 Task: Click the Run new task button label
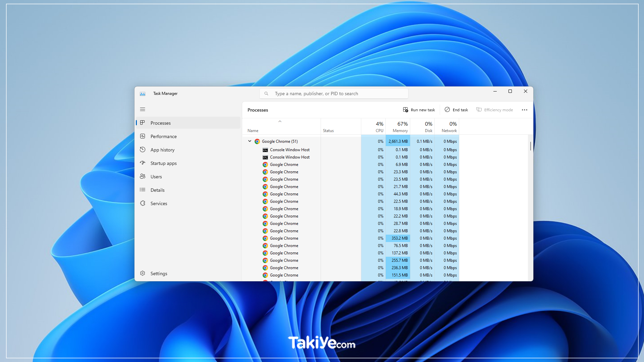[423, 110]
